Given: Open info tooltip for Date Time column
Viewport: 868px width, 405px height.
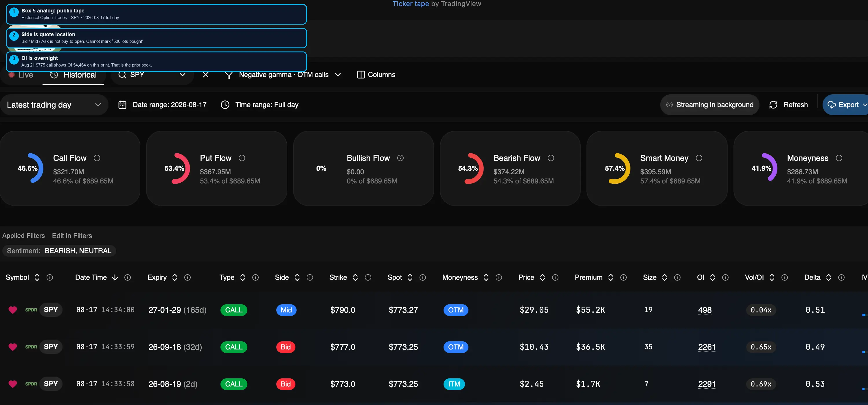Looking at the screenshot, I should coord(127,277).
